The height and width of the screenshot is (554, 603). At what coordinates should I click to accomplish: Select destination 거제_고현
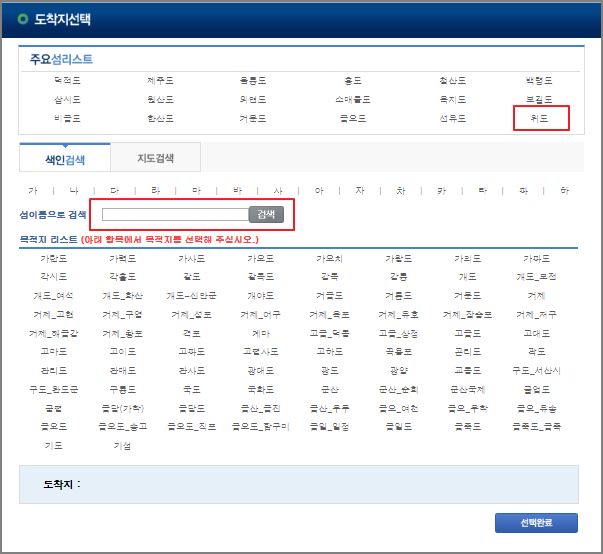click(x=53, y=314)
